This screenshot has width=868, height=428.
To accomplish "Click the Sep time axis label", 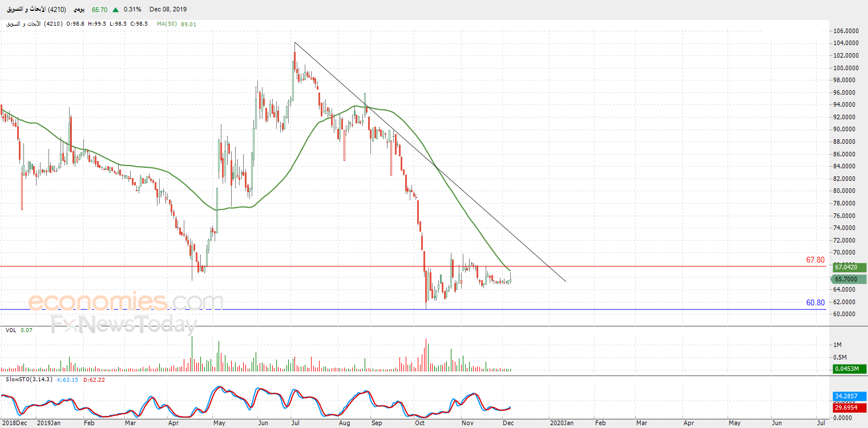I will click(x=377, y=423).
